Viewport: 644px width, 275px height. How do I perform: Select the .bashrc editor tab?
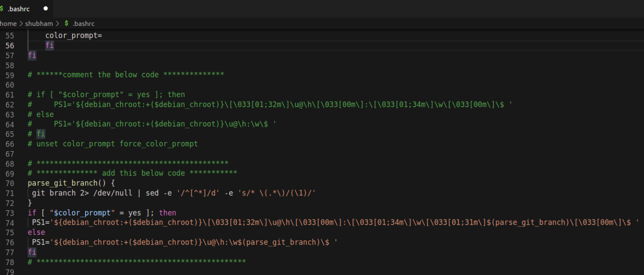pyautogui.click(x=19, y=8)
